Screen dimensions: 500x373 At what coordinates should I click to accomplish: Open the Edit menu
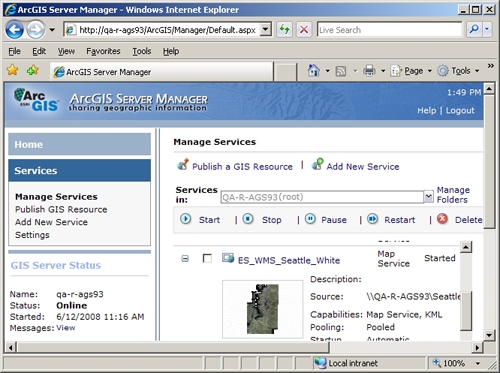[x=39, y=51]
